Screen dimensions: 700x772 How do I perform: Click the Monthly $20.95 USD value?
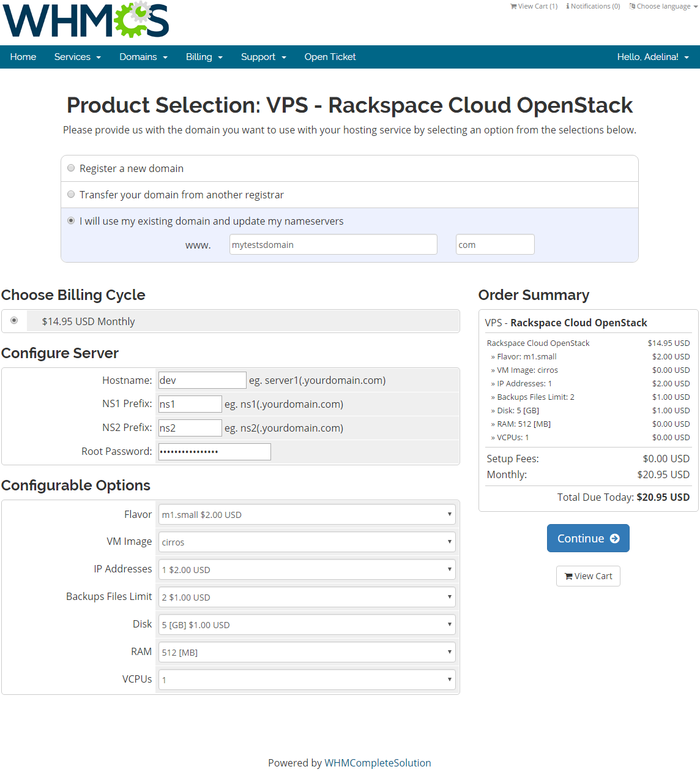pos(663,474)
